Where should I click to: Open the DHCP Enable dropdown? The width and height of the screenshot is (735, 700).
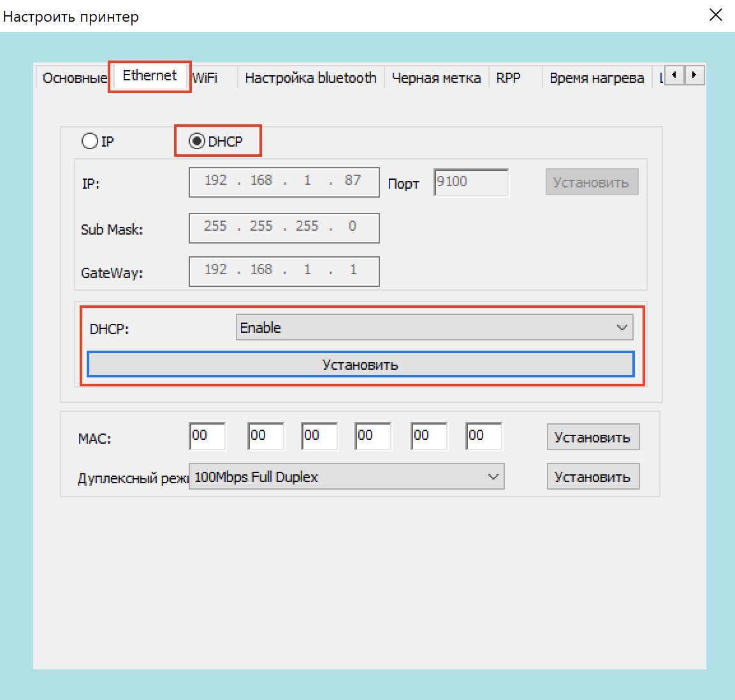(x=434, y=328)
